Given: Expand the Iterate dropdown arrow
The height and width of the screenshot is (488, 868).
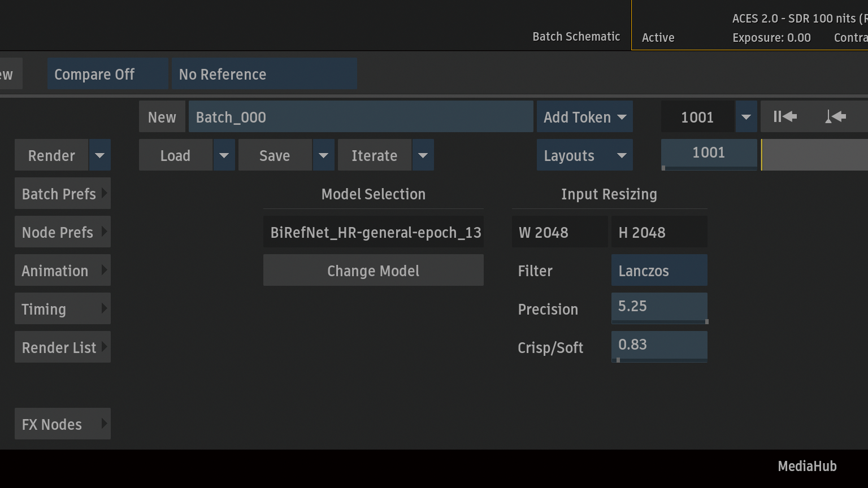Looking at the screenshot, I should click(x=423, y=155).
